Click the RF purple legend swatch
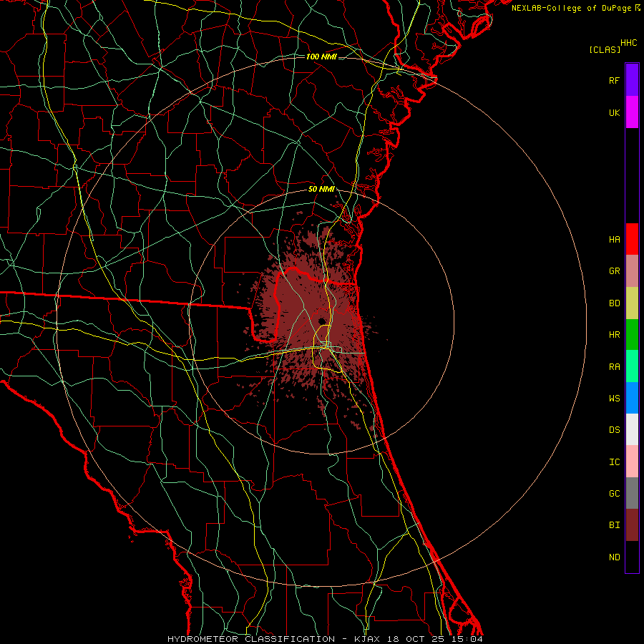Viewport: 644px width, 644px height. tap(632, 80)
